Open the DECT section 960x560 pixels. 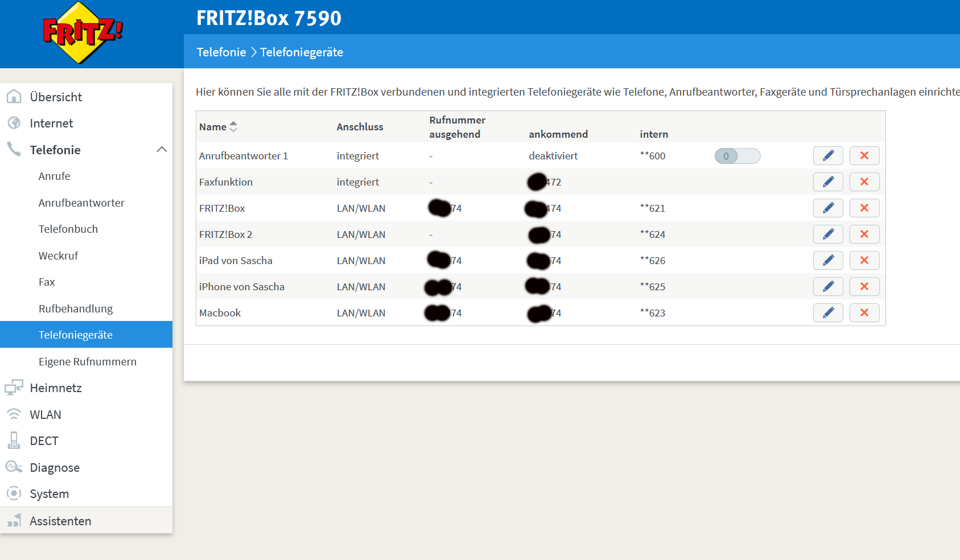click(x=44, y=441)
